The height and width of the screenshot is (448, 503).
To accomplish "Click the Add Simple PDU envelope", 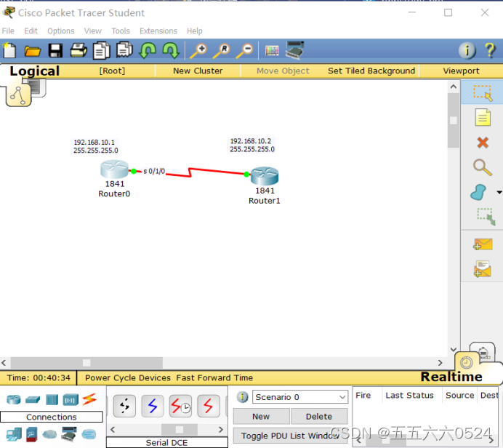I will [x=483, y=244].
